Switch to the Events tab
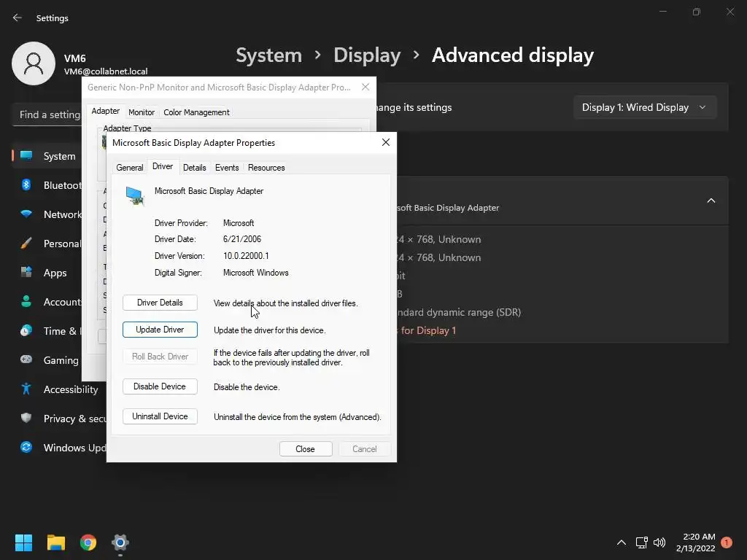The image size is (747, 560). [227, 168]
